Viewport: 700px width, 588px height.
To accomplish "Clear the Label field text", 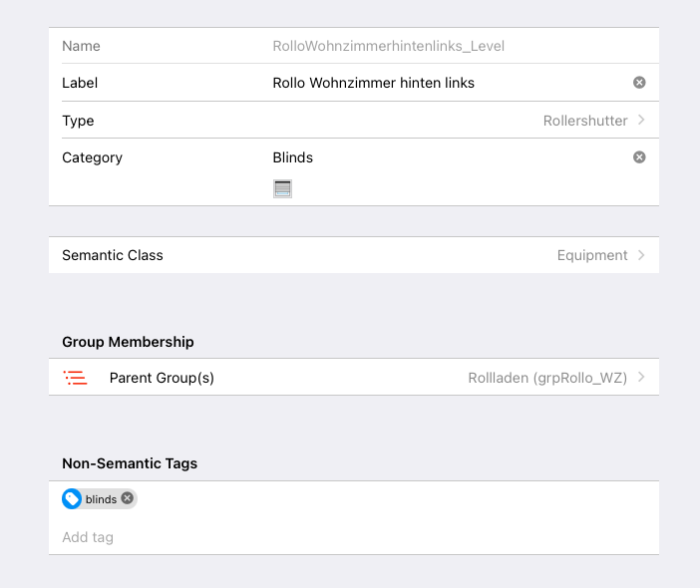I will click(x=639, y=83).
